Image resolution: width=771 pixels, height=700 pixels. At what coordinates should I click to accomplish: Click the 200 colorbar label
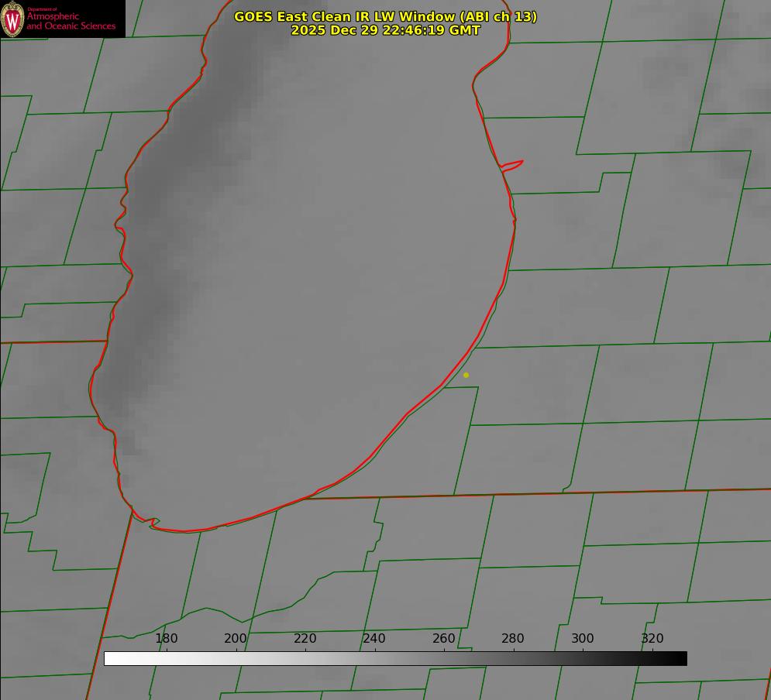pos(236,638)
